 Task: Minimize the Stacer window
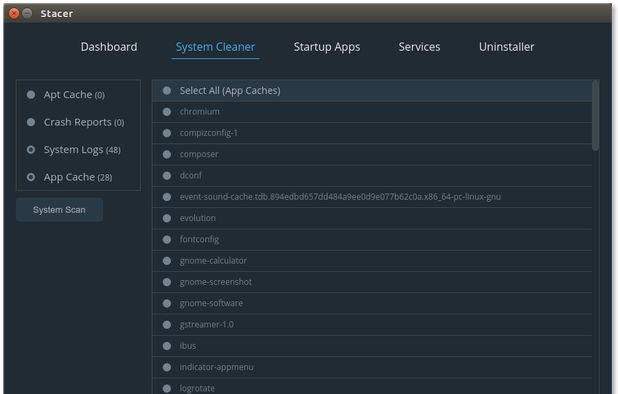27,13
